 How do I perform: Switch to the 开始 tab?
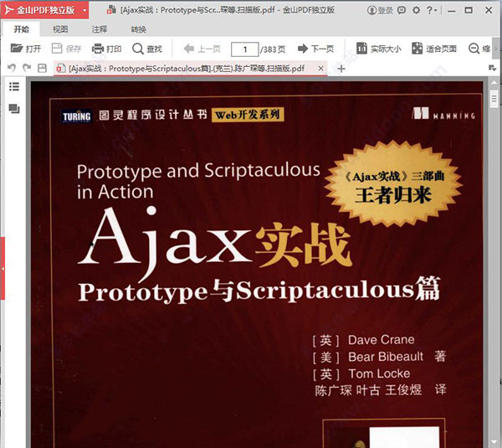tap(22, 29)
